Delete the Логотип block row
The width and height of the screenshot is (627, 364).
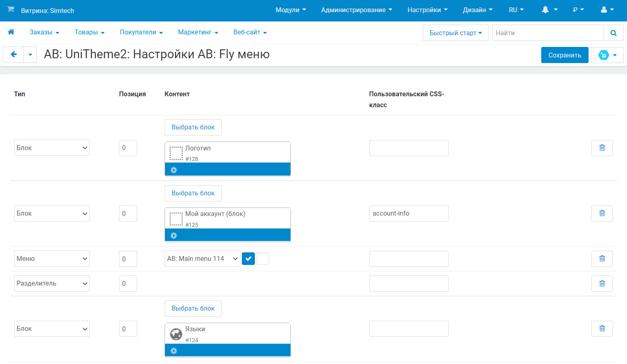point(602,148)
